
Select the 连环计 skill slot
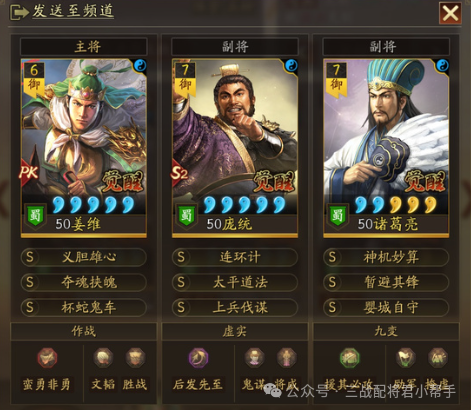(x=235, y=257)
